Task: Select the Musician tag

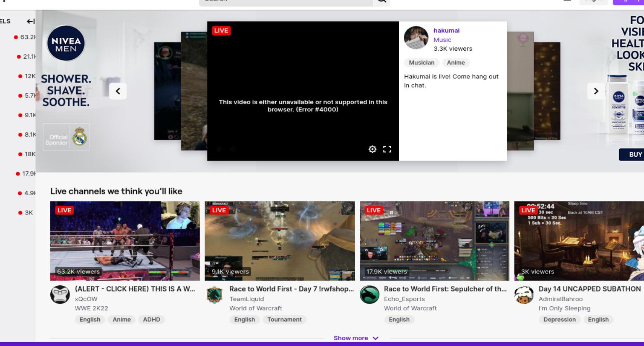Action: pos(422,62)
